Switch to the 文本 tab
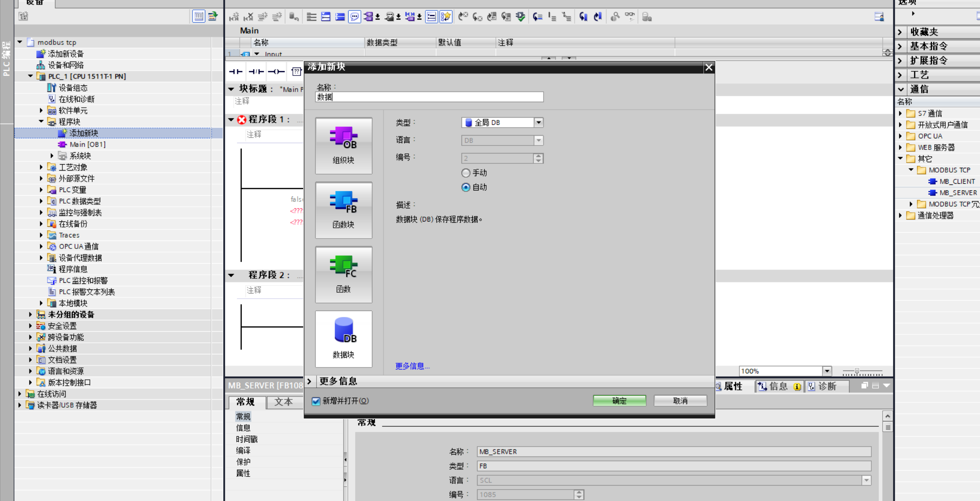This screenshot has width=980, height=501. pyautogui.click(x=283, y=402)
